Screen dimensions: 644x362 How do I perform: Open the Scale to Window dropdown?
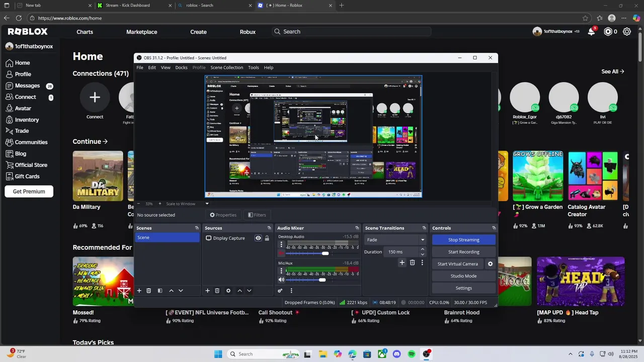[207, 204]
